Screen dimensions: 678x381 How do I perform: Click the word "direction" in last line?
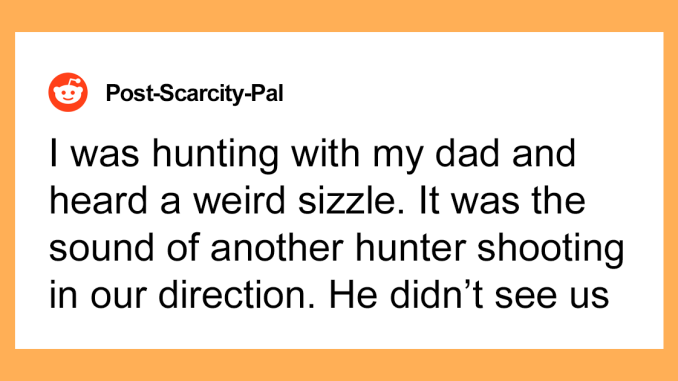point(236,295)
